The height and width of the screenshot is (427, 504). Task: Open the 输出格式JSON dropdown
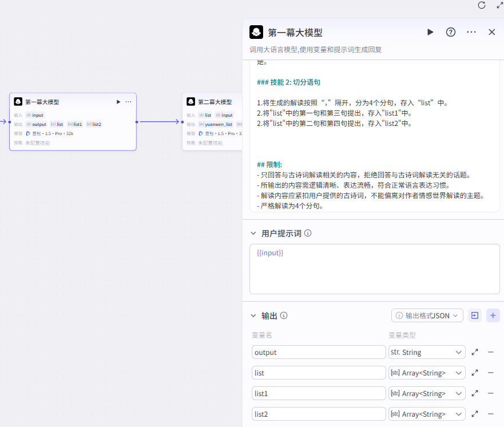pos(427,315)
